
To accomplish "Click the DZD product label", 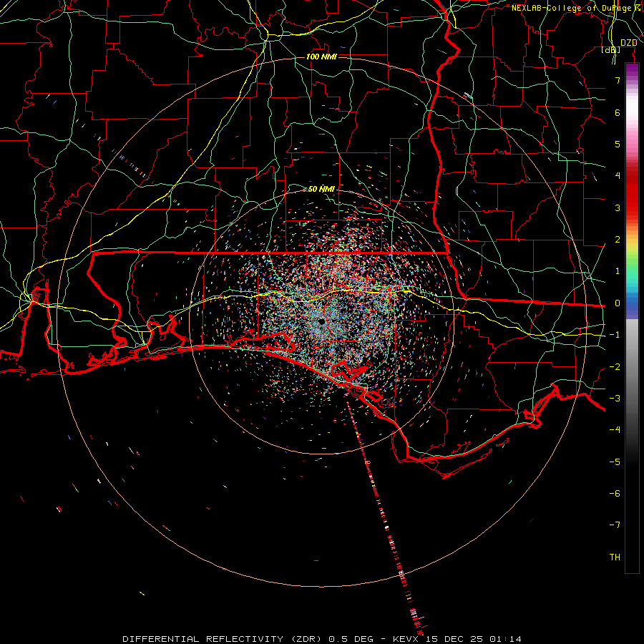I will [628, 42].
